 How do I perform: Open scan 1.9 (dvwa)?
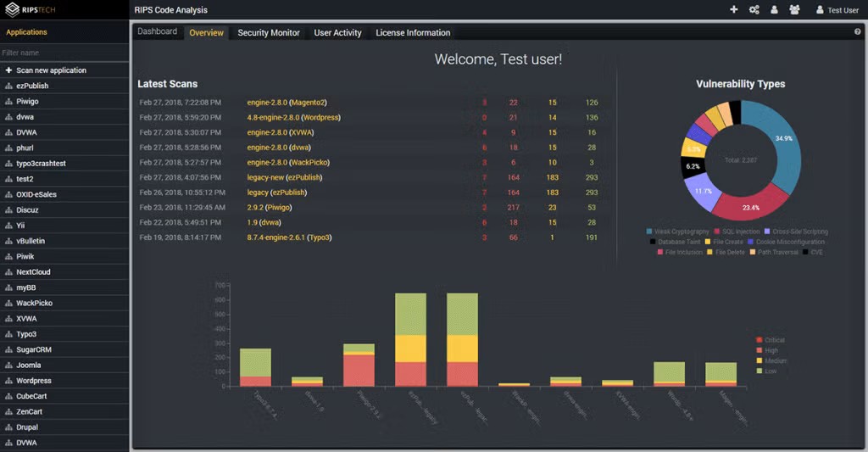click(264, 222)
